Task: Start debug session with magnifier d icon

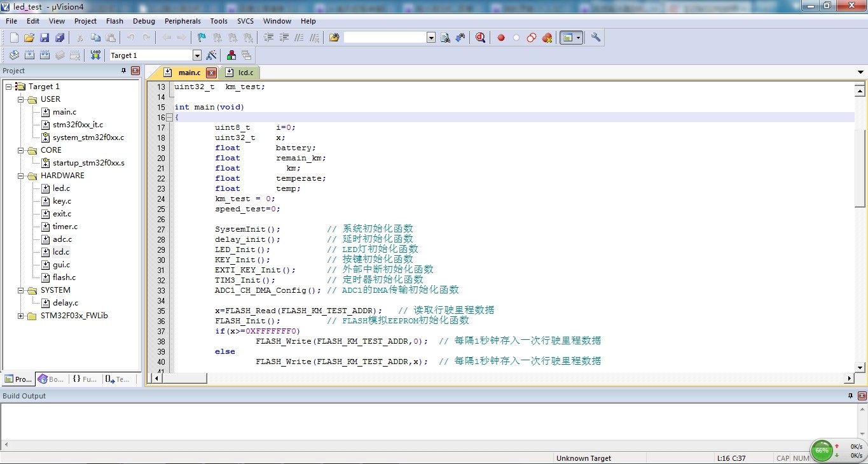Action: [480, 38]
